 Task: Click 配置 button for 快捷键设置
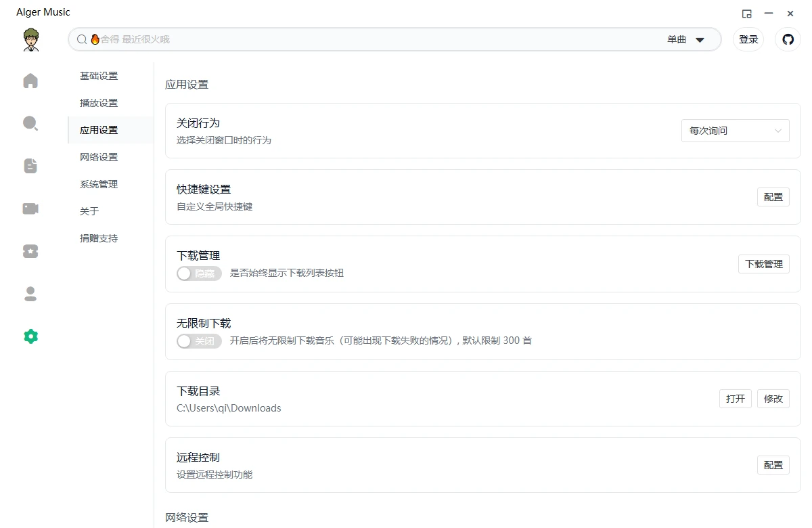773,197
